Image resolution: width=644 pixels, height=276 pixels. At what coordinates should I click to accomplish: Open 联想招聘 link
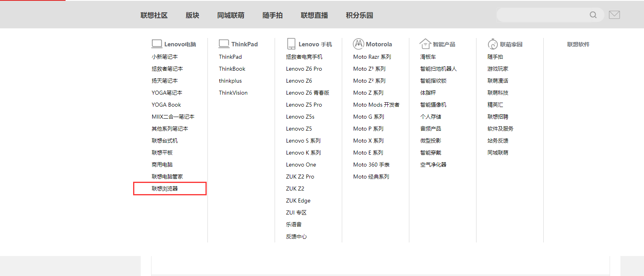(x=498, y=117)
